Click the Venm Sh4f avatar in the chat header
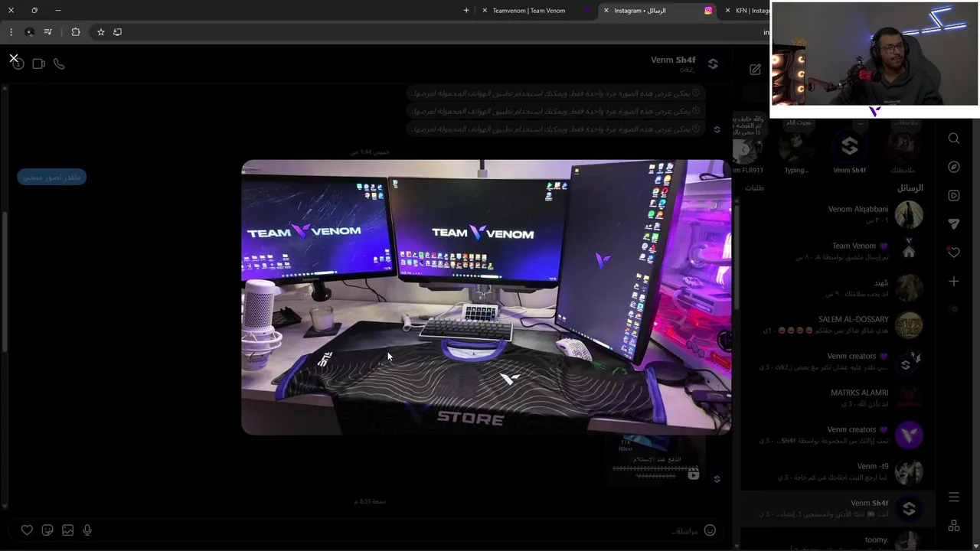 pos(713,64)
